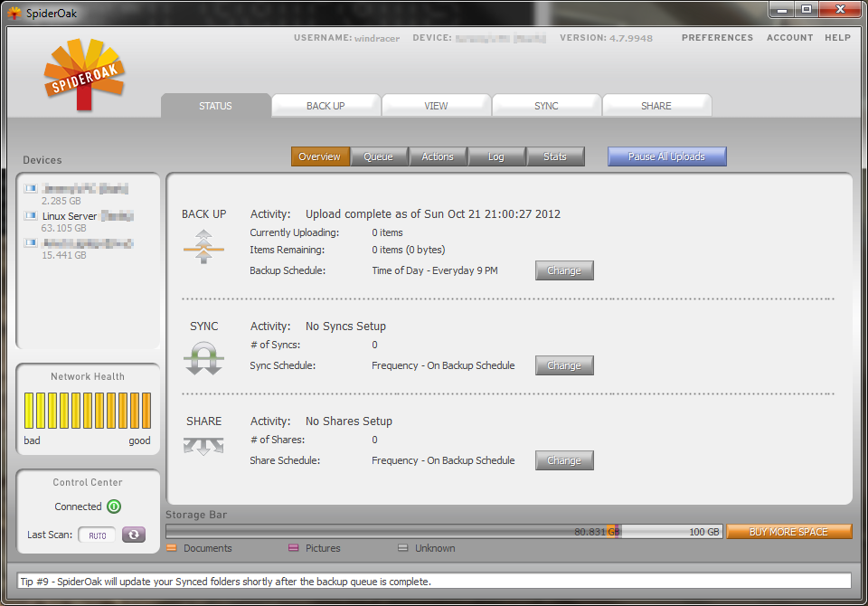Click the SpiderOak title bar icon

pos(14,13)
